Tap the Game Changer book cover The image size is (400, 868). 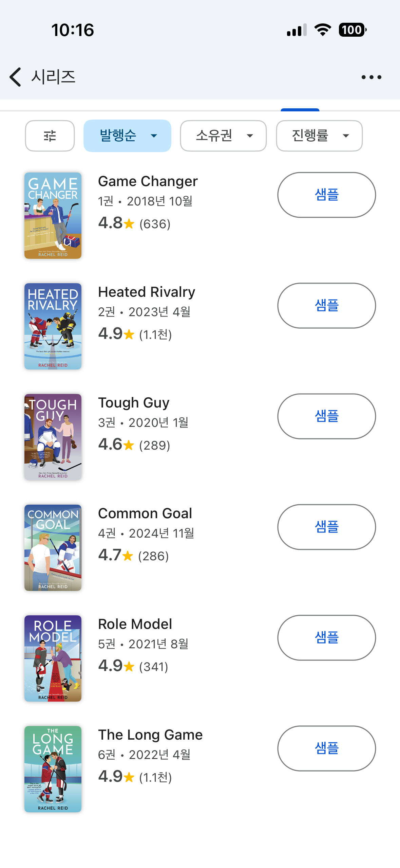pyautogui.click(x=53, y=216)
